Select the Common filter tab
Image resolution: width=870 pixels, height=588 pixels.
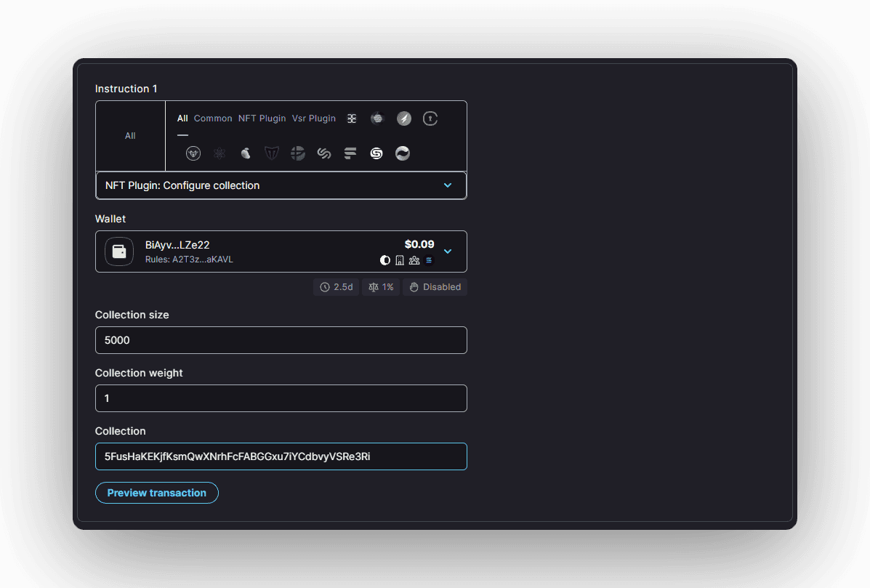(x=213, y=118)
